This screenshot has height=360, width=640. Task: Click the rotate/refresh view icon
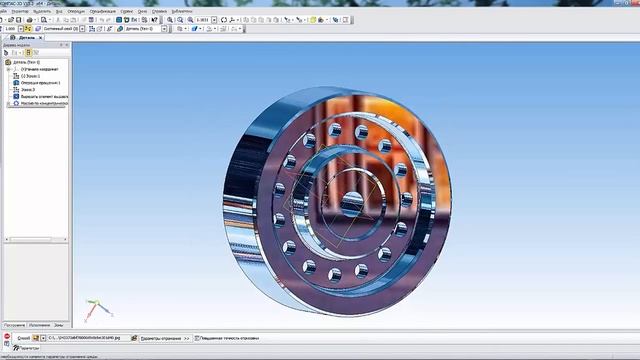click(224, 20)
